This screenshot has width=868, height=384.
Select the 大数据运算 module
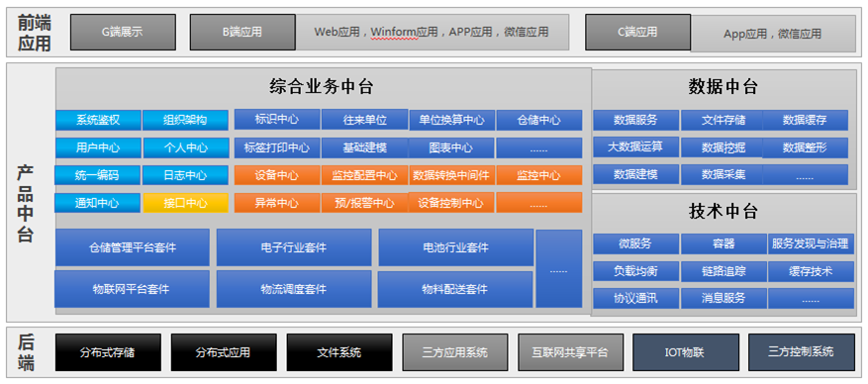coord(636,147)
